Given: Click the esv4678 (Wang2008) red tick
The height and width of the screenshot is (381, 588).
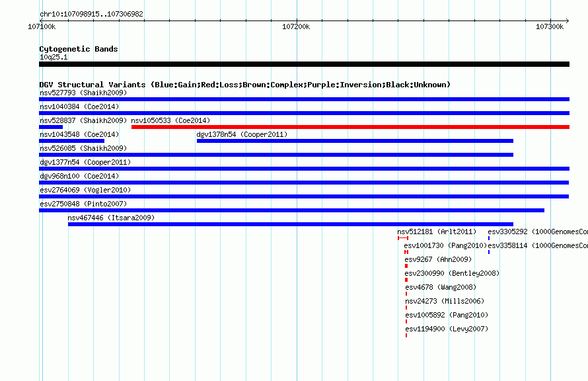Looking at the screenshot, I should click(406, 294).
